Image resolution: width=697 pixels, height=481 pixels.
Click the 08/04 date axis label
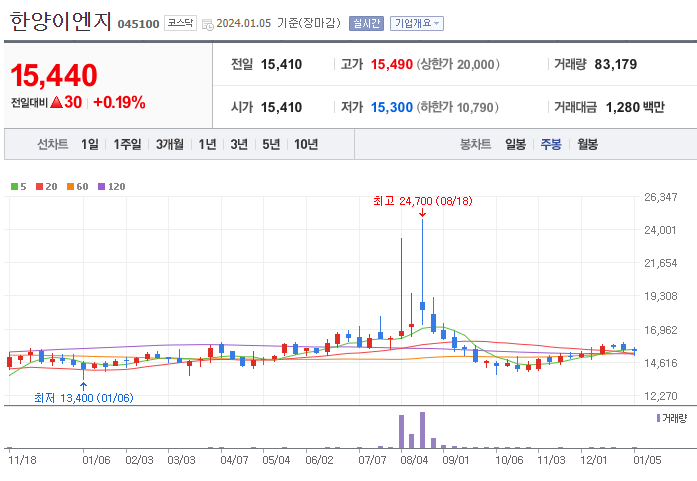pyautogui.click(x=414, y=460)
